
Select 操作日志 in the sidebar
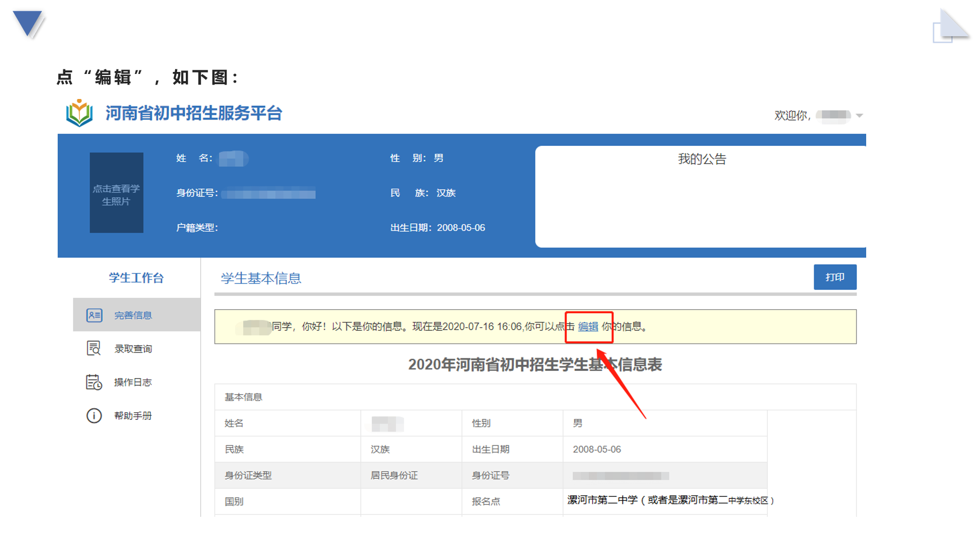(133, 382)
